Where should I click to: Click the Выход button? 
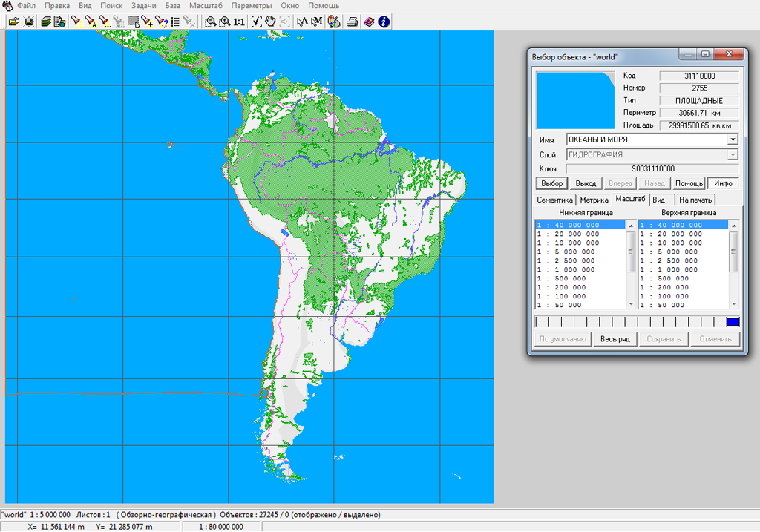[586, 183]
